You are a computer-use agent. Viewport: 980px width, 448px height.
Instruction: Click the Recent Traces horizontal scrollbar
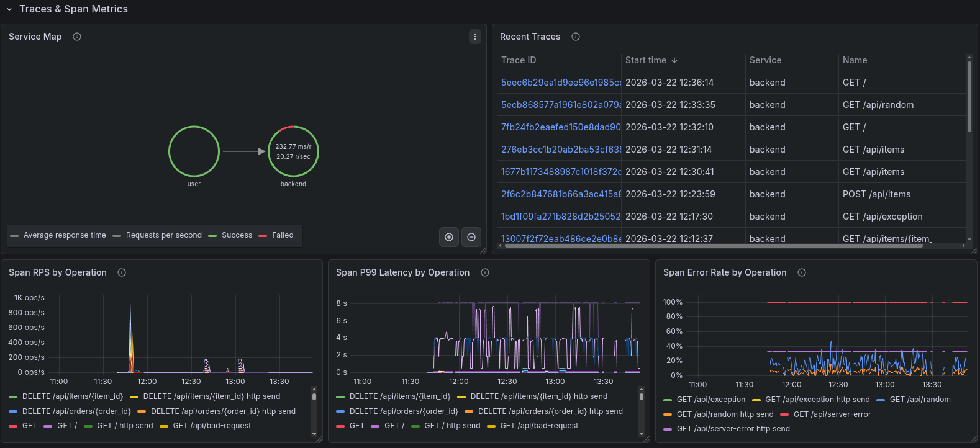pos(713,246)
